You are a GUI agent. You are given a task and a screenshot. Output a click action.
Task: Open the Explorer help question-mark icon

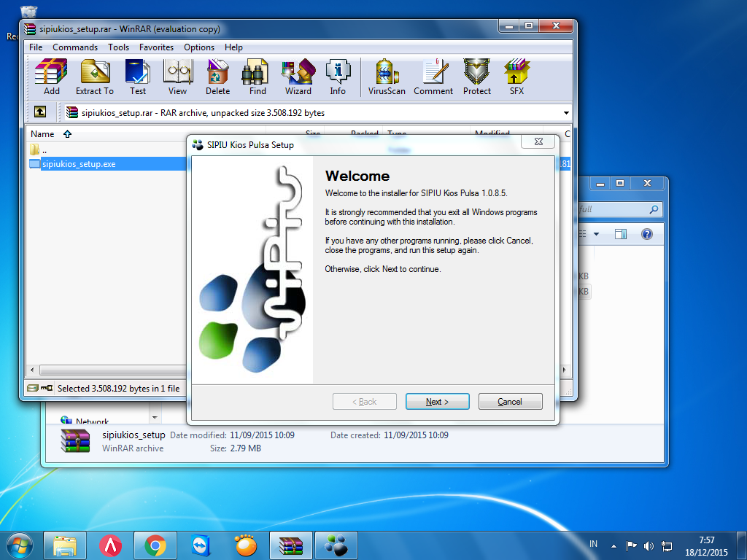[x=647, y=234]
